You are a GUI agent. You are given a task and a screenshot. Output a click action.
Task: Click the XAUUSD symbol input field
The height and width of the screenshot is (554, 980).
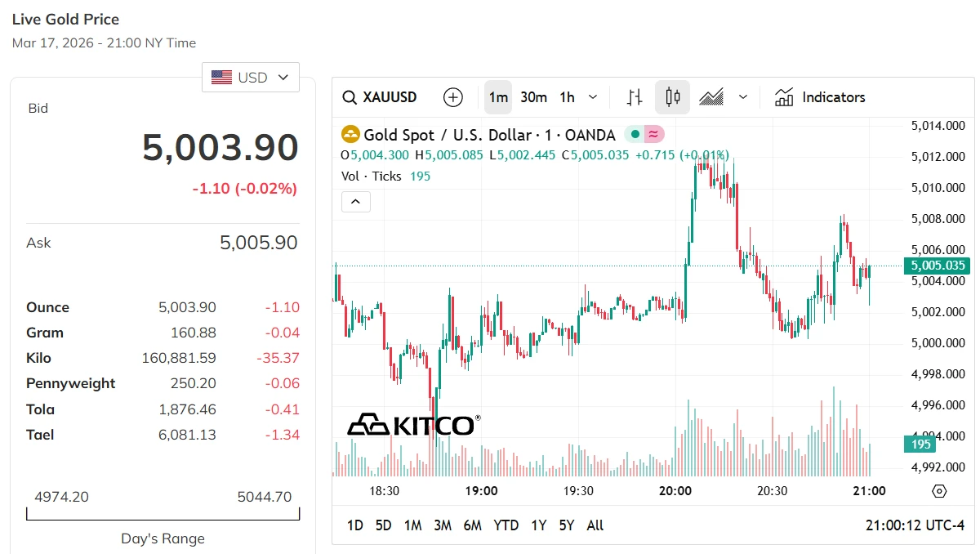(389, 96)
